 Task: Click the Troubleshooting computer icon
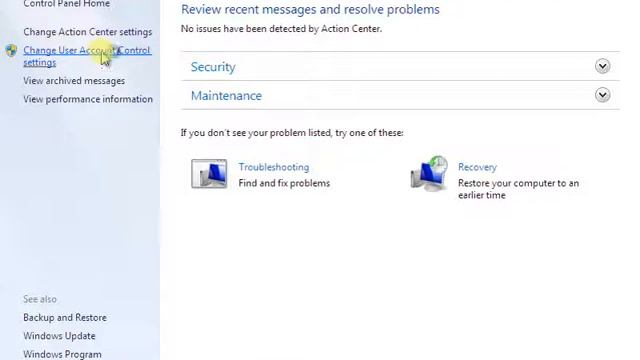point(209,173)
